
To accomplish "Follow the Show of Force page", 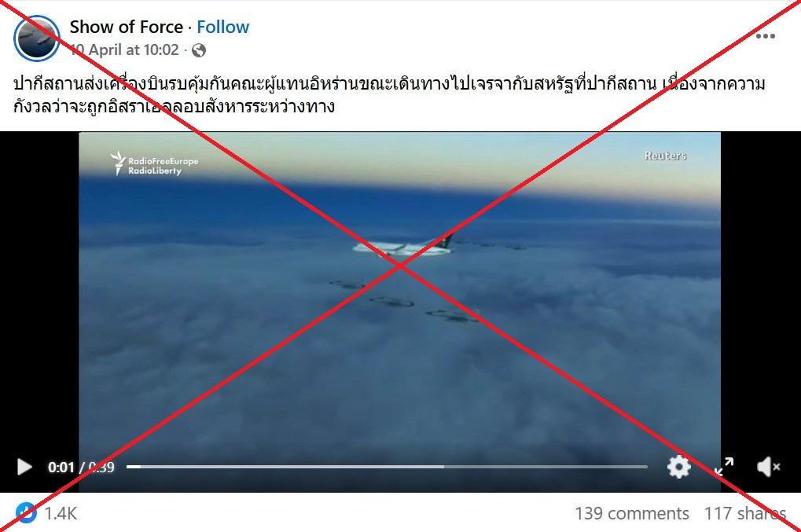I will [x=222, y=27].
